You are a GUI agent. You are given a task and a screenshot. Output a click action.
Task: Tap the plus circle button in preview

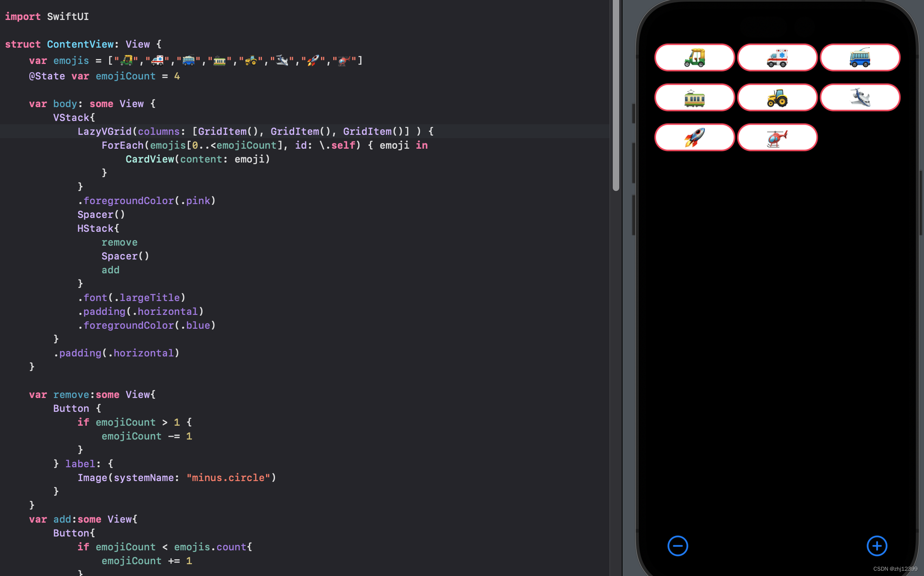[877, 546]
